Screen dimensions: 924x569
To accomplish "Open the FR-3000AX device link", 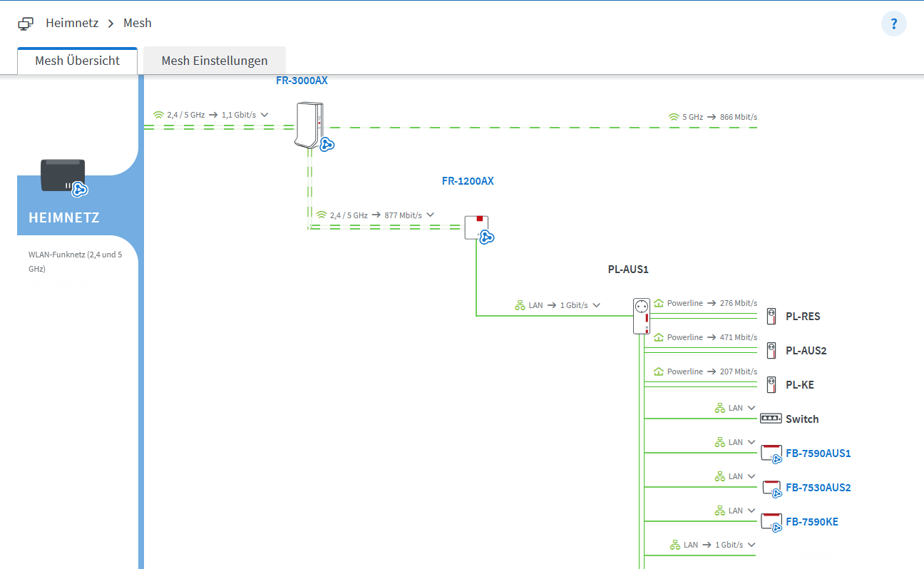I will tap(302, 81).
